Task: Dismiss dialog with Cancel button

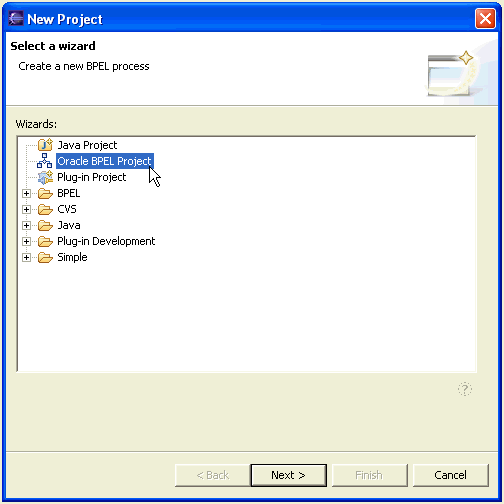Action: (450, 475)
